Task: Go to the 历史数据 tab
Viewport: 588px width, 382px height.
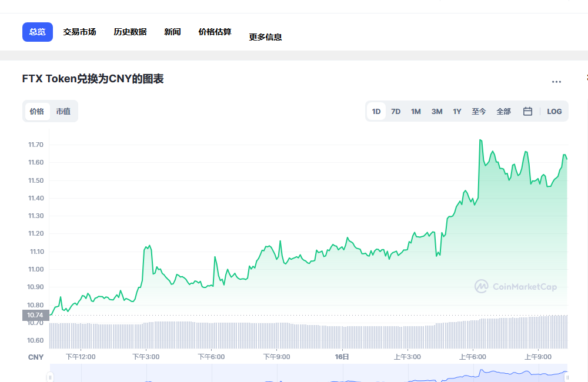Action: tap(130, 32)
